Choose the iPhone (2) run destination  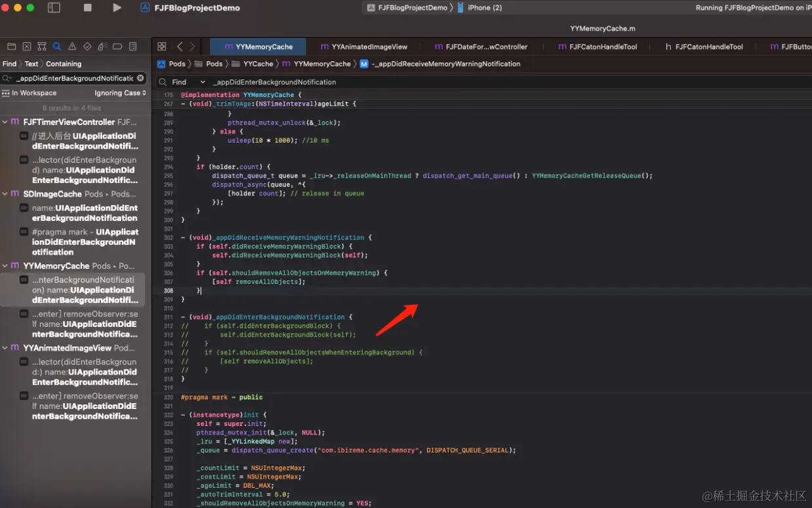[479, 8]
